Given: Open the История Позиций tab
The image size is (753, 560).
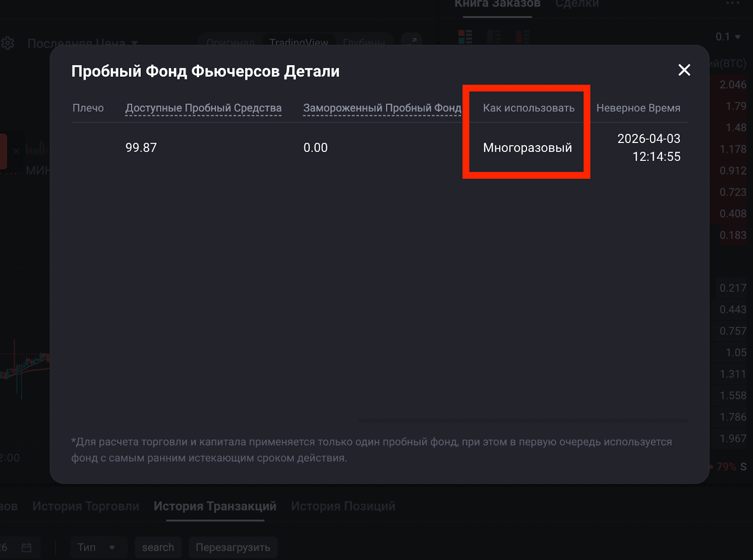Looking at the screenshot, I should pyautogui.click(x=343, y=506).
